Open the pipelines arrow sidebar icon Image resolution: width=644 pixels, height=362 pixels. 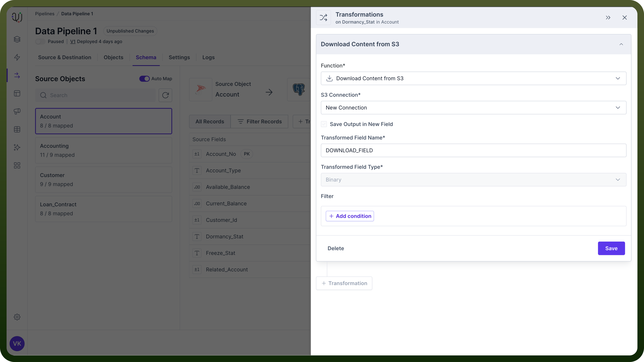tap(17, 75)
